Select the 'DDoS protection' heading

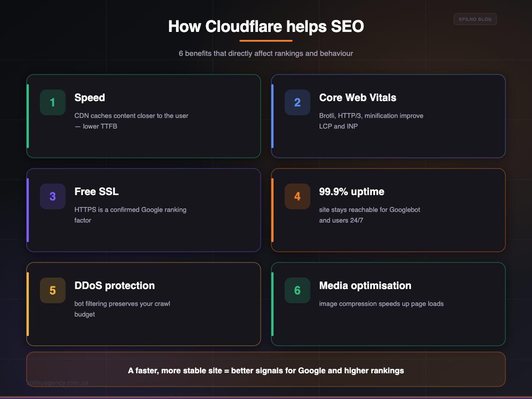[x=115, y=286]
